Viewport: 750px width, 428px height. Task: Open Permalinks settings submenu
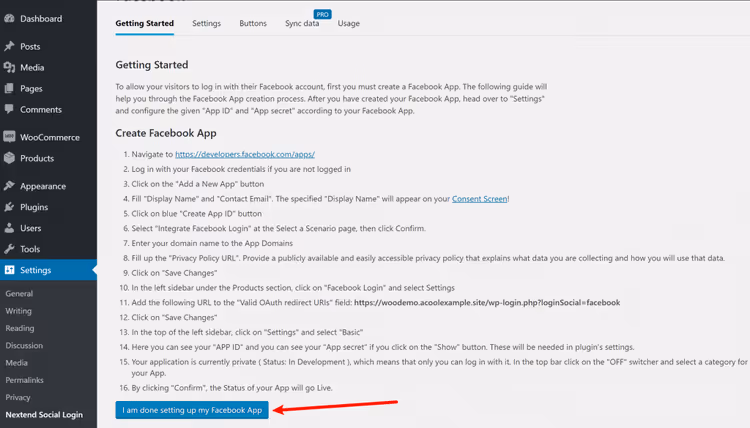(x=24, y=380)
